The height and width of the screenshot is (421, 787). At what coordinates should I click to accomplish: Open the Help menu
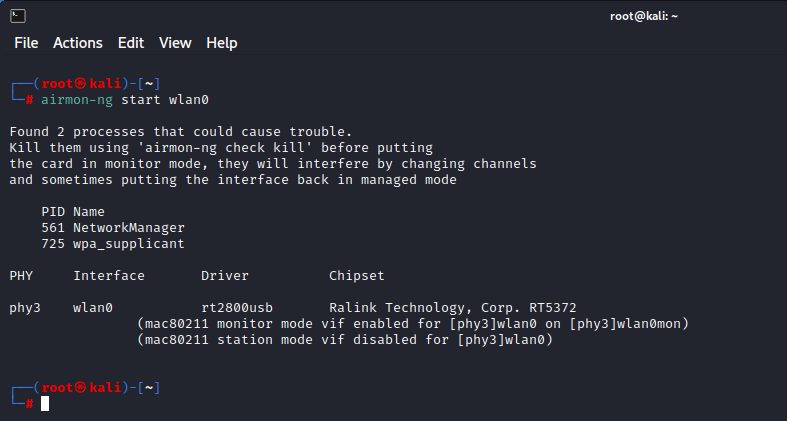click(x=222, y=43)
